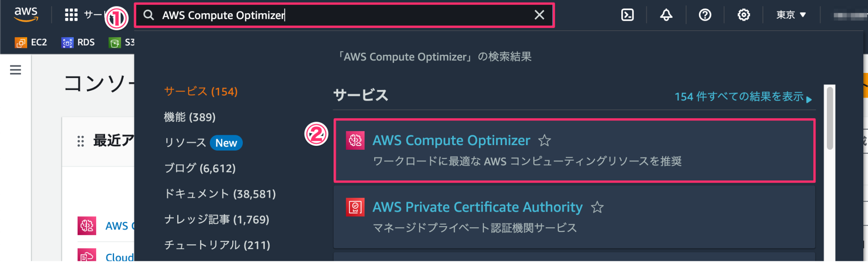Open AWS Private Certificate Authority service
Image resolution: width=868 pixels, height=277 pixels.
(477, 207)
